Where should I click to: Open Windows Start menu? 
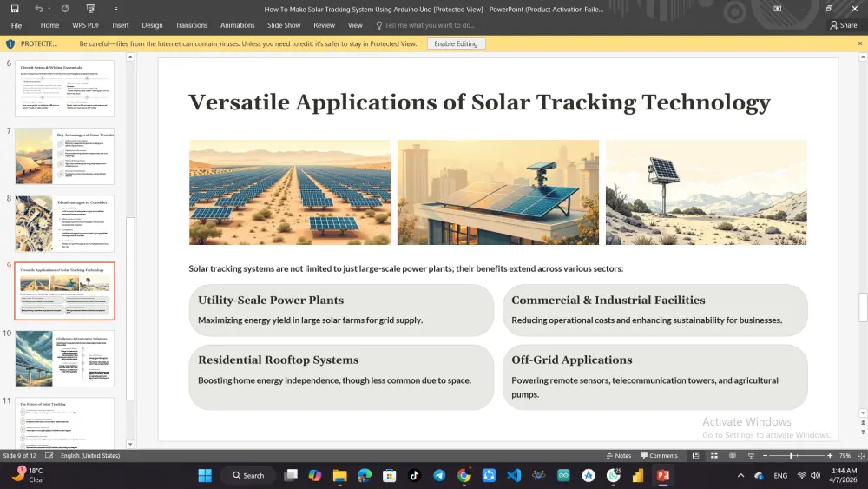coord(205,476)
